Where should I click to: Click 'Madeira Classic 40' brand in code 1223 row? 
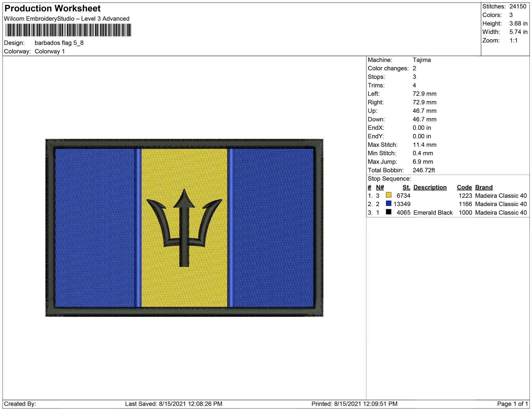[501, 195]
